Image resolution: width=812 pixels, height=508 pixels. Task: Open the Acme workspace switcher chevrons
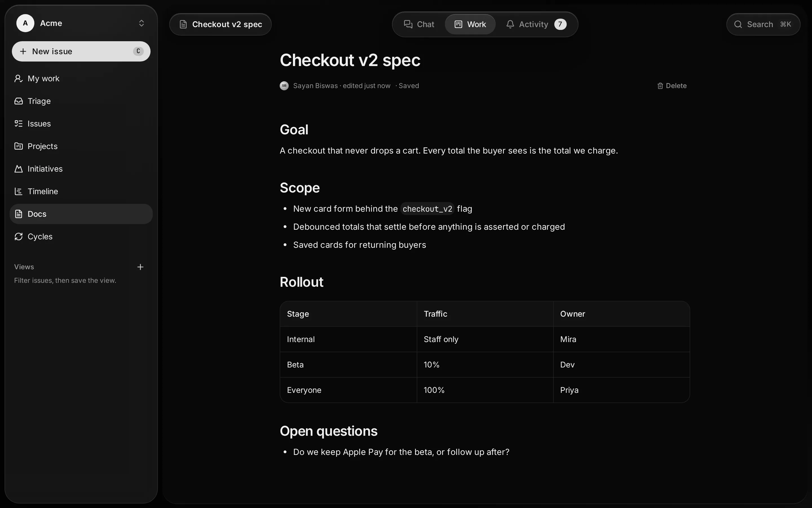(141, 23)
